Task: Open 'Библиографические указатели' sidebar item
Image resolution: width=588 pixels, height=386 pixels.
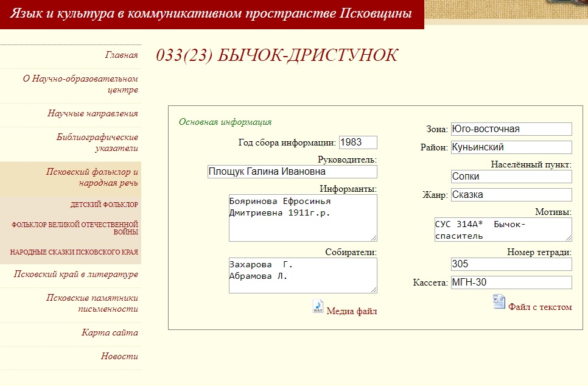Action: (x=97, y=142)
